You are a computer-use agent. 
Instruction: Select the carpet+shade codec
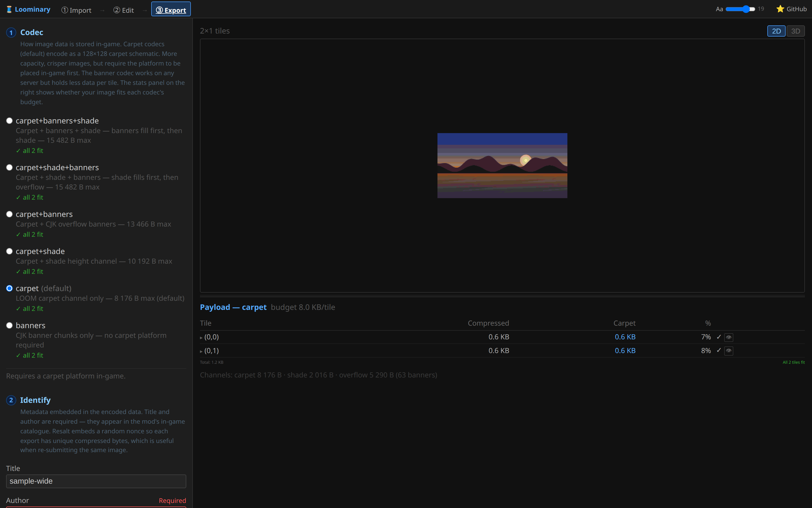click(x=9, y=251)
